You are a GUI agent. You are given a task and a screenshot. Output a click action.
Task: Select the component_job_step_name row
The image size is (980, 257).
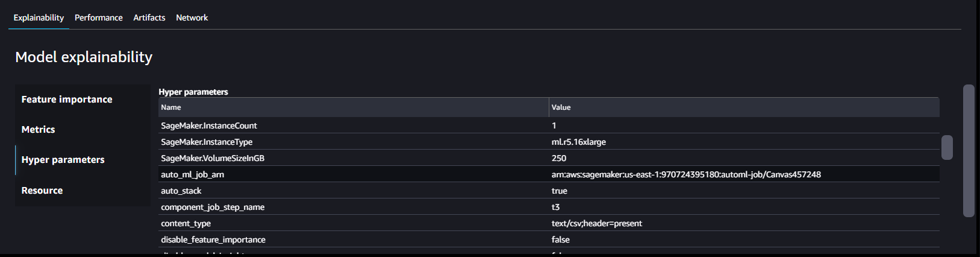tap(549, 207)
